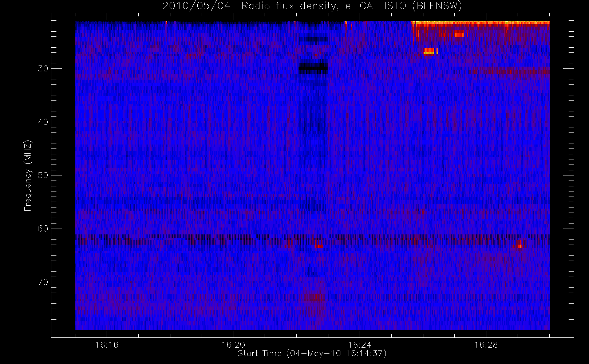Click the plot title '2010/05/04 Radio flux density'

pos(312,6)
